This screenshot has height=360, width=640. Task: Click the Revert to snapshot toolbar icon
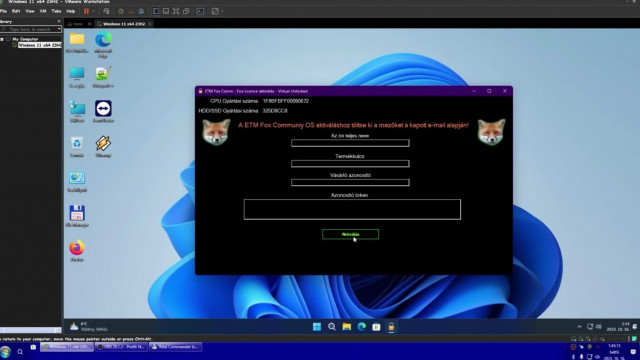[131, 11]
